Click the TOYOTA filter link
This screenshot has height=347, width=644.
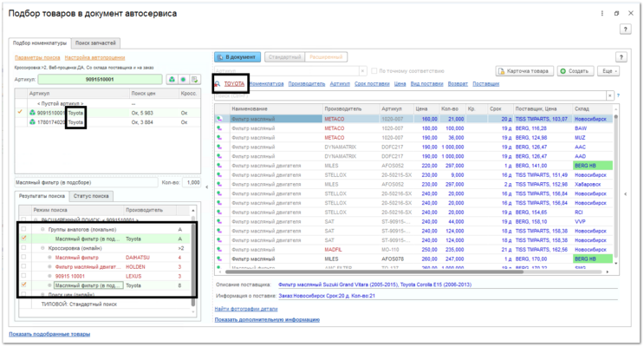[x=234, y=84]
